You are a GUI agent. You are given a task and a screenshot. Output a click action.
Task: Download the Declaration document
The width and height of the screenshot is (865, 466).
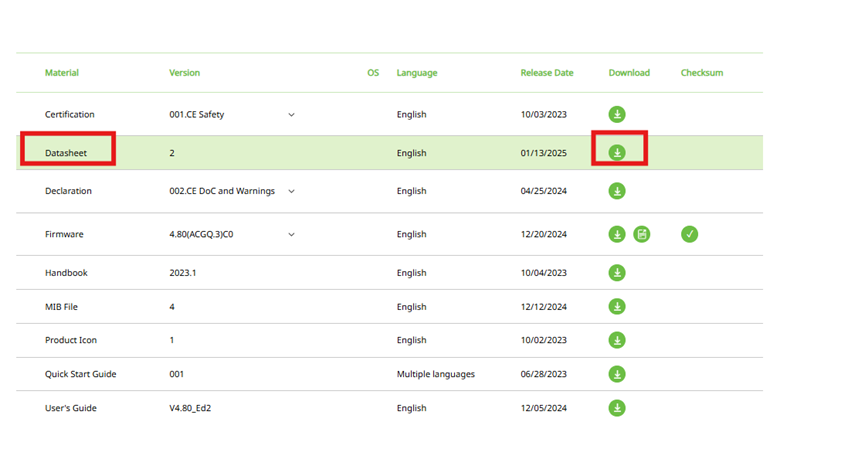click(617, 191)
